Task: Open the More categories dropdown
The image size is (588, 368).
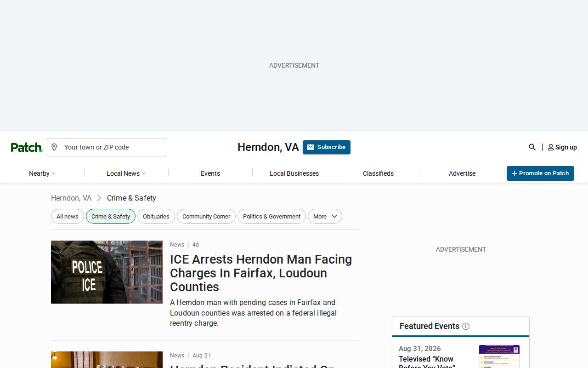Action: (x=325, y=217)
